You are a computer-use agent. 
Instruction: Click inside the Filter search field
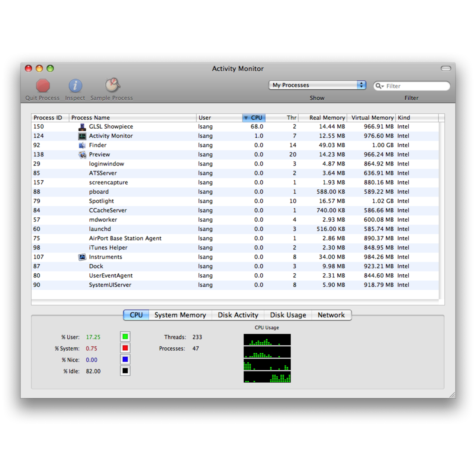coord(413,86)
